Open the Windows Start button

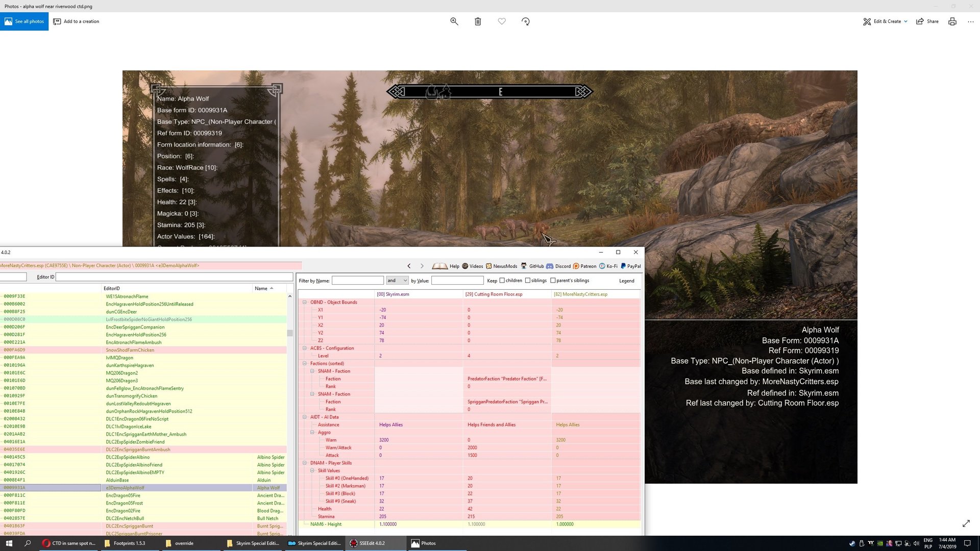9,543
